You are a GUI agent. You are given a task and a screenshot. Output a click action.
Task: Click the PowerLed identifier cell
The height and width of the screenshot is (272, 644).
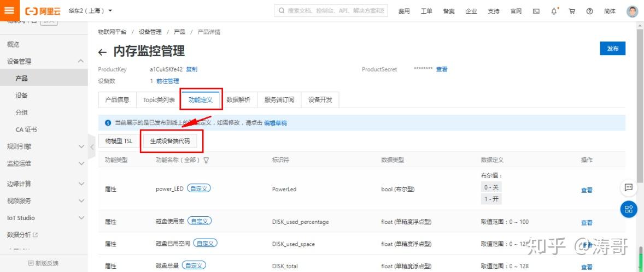point(284,190)
